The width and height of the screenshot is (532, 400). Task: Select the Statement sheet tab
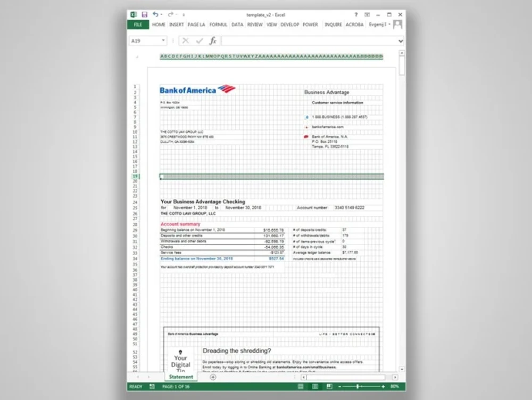[181, 377]
